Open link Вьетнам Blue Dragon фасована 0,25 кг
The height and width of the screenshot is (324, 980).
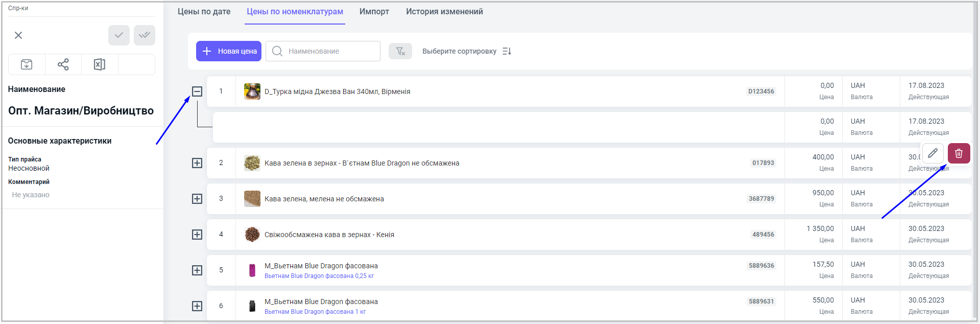click(319, 276)
